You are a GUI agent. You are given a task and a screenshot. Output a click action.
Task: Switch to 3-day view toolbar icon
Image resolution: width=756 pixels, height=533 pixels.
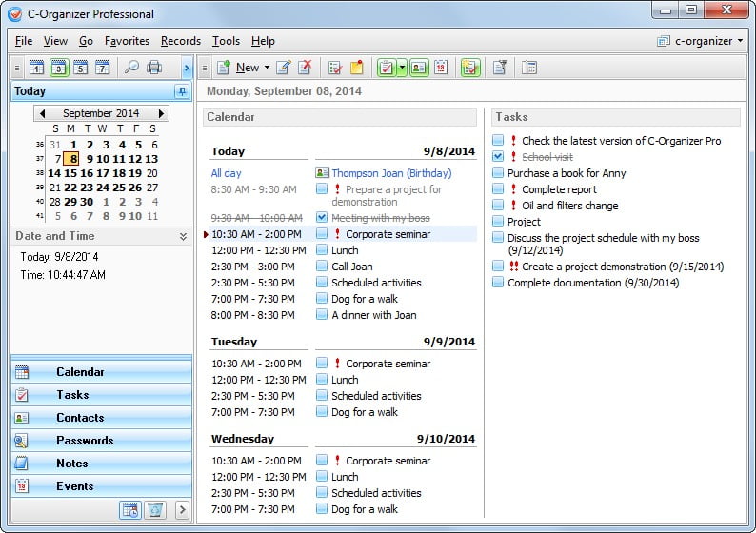[59, 68]
